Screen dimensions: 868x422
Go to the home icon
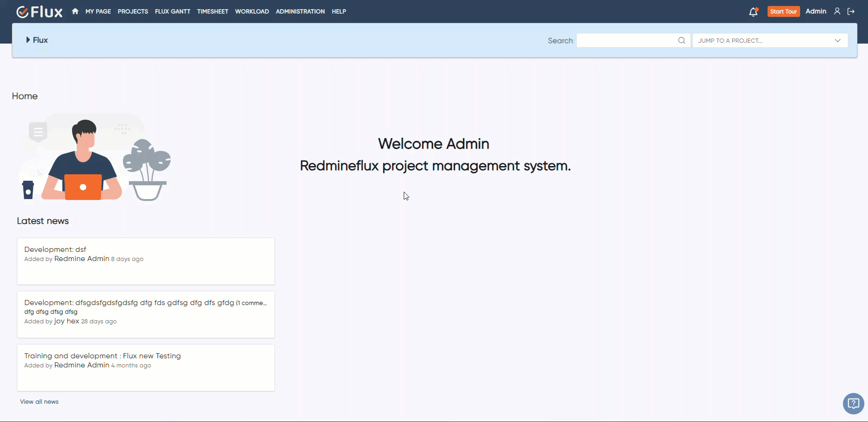point(75,11)
